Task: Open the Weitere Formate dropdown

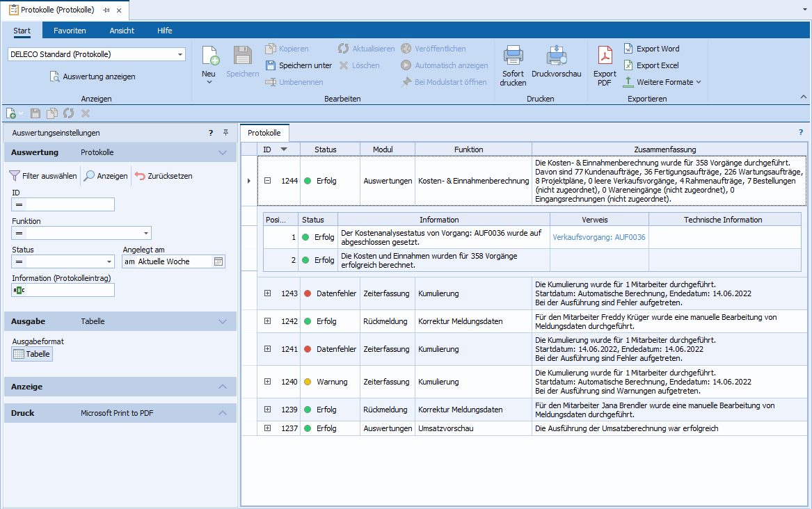Action: pos(662,82)
